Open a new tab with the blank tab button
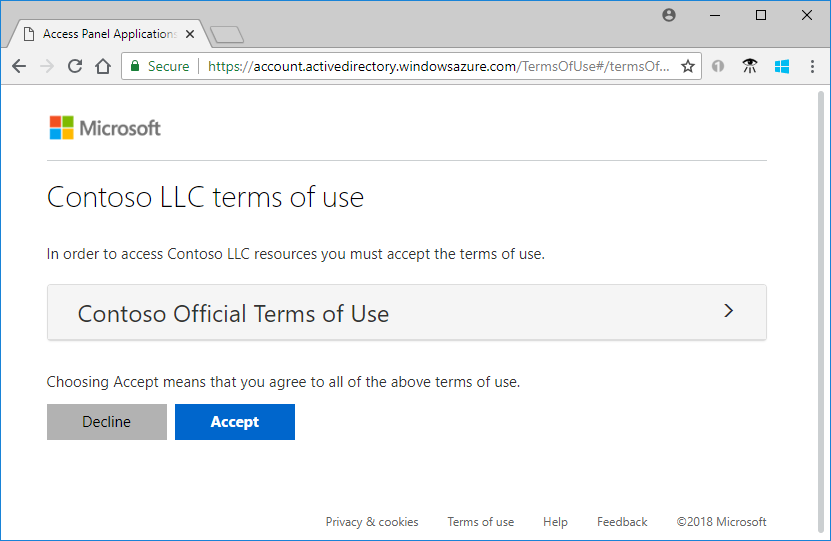The height and width of the screenshot is (541, 831). click(227, 35)
